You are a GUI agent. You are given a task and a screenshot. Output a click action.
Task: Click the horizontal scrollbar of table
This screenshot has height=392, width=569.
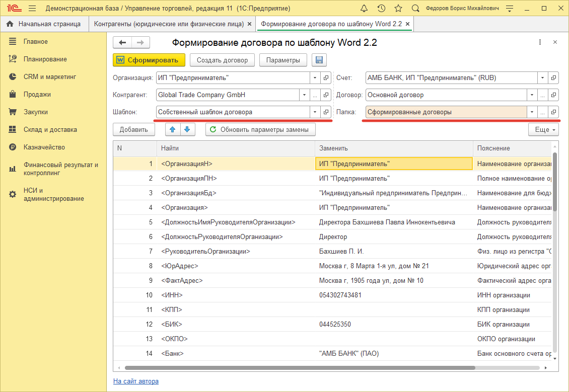point(300,368)
